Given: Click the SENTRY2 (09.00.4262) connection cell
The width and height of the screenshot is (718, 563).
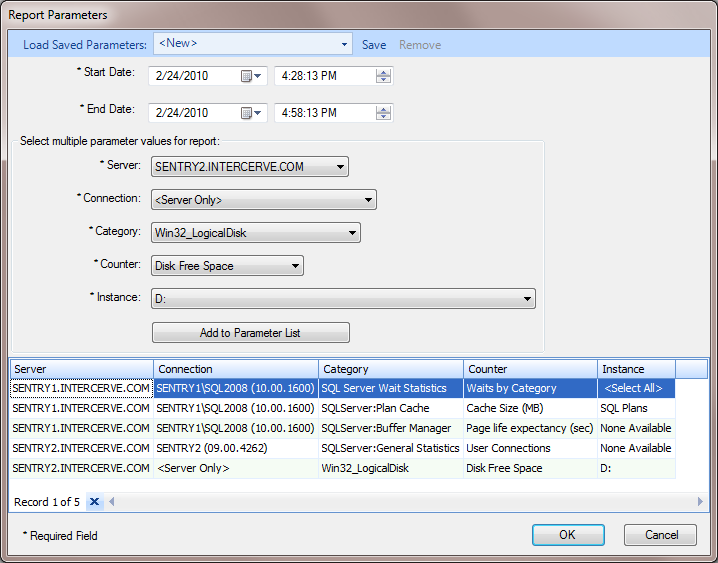Looking at the screenshot, I should coord(236,448).
